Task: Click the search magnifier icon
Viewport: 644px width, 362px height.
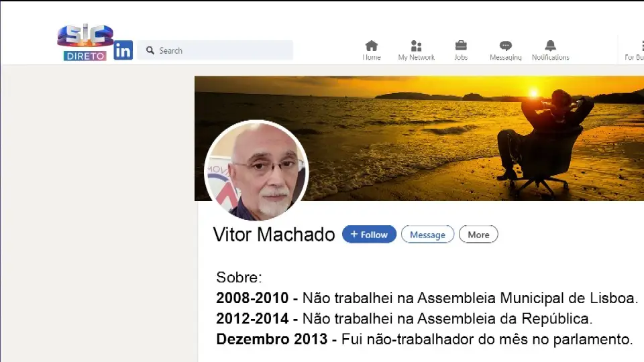Action: tap(150, 50)
